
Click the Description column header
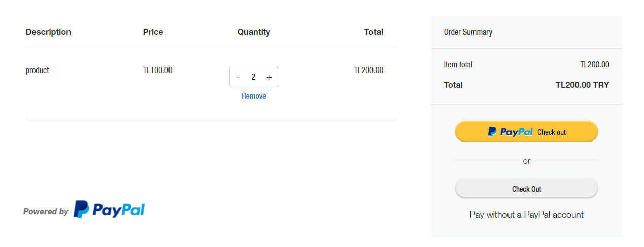tap(48, 32)
